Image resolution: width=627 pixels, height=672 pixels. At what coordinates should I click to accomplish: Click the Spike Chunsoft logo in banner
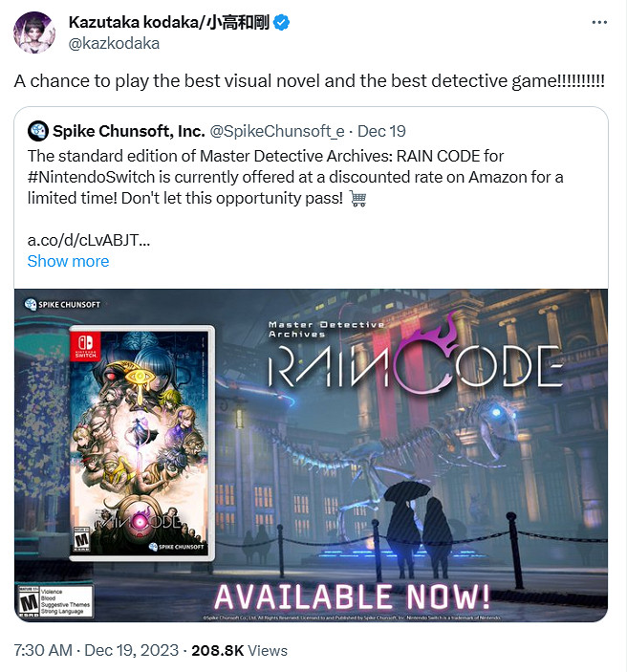62,304
